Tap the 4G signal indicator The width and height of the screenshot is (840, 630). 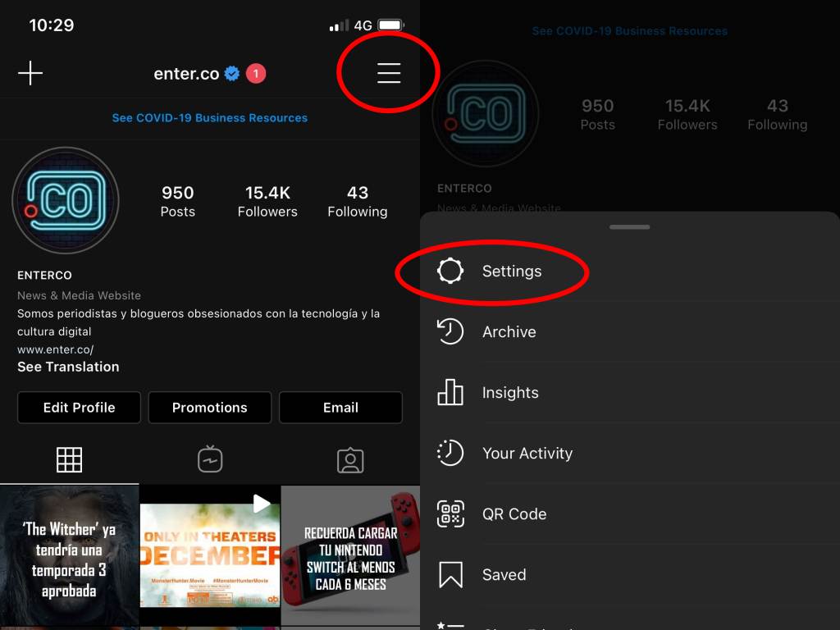coord(363,25)
